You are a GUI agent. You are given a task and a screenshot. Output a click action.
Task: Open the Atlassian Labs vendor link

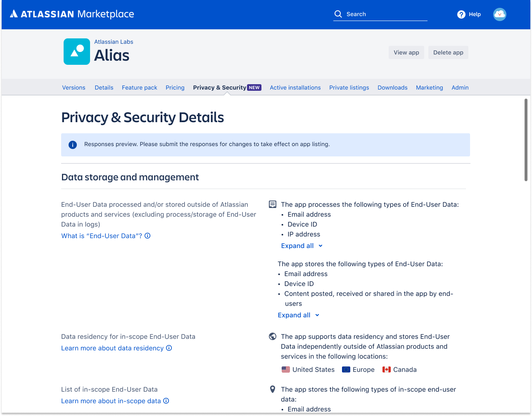114,42
